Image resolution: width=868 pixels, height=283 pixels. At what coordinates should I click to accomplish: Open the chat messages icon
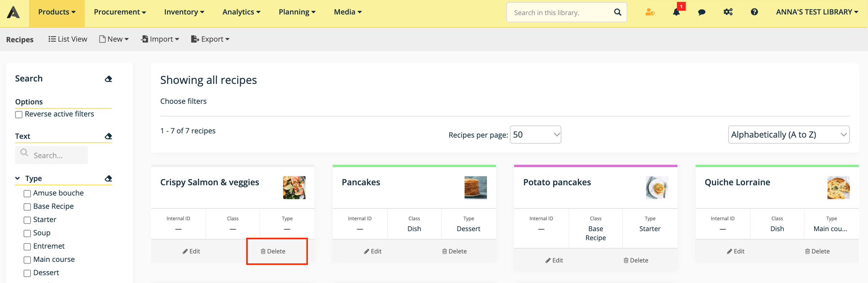(x=701, y=12)
